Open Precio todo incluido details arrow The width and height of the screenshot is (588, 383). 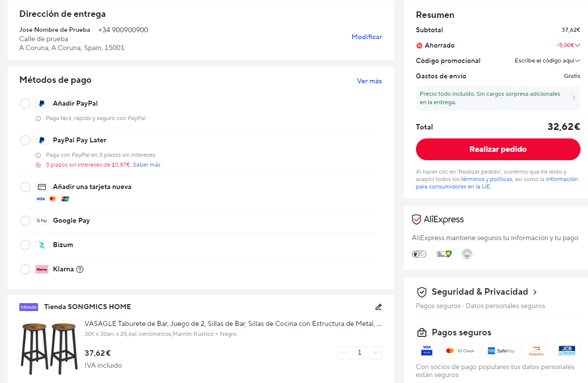click(x=574, y=98)
